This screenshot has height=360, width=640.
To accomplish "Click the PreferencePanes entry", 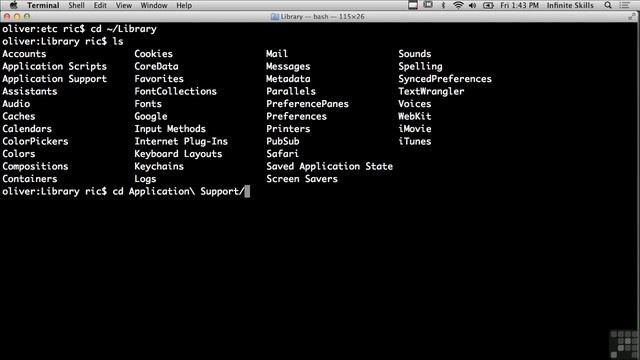I will [307, 104].
